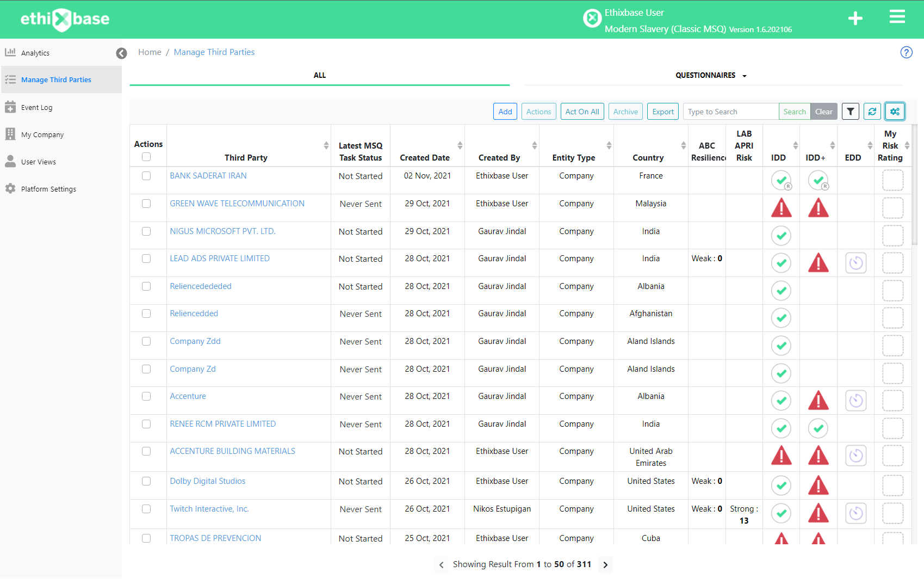Image resolution: width=924 pixels, height=584 pixels.
Task: Tick the checkbox beside Dolby Digital Studios
Action: [x=146, y=481]
